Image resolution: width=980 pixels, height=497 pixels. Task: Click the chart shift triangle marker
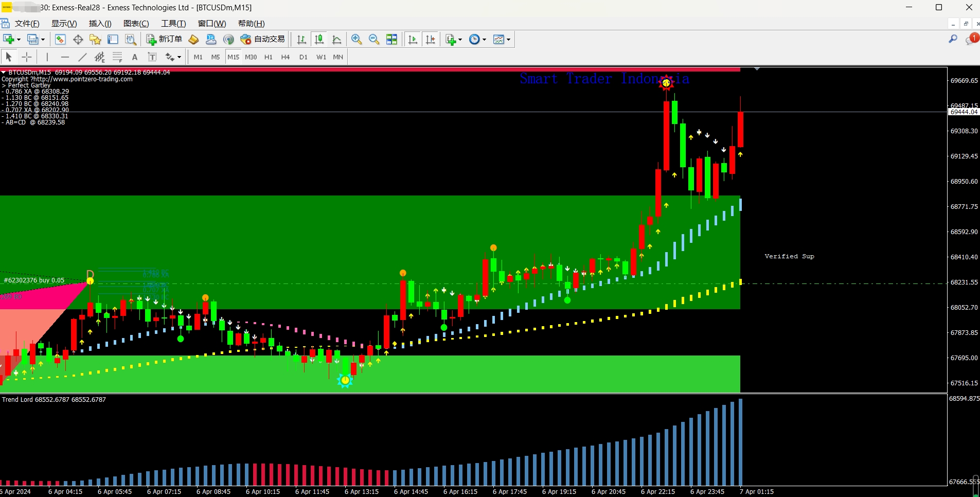(x=757, y=68)
